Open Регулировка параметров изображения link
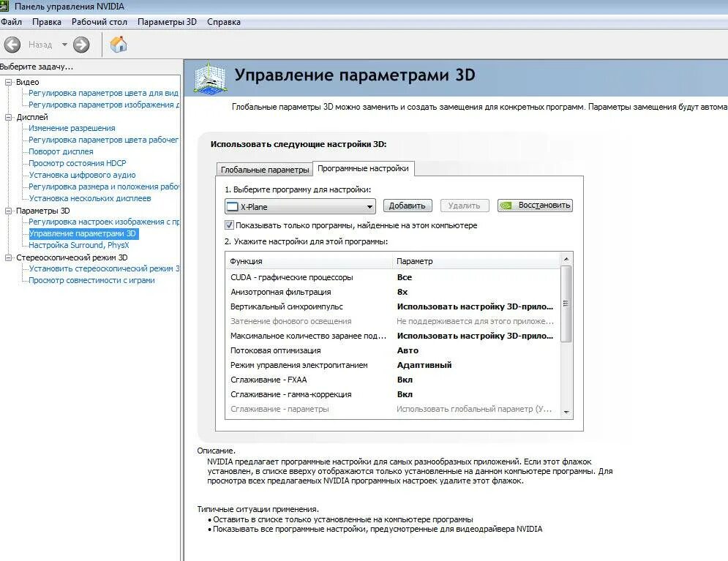This screenshot has height=561, width=728. point(104,105)
